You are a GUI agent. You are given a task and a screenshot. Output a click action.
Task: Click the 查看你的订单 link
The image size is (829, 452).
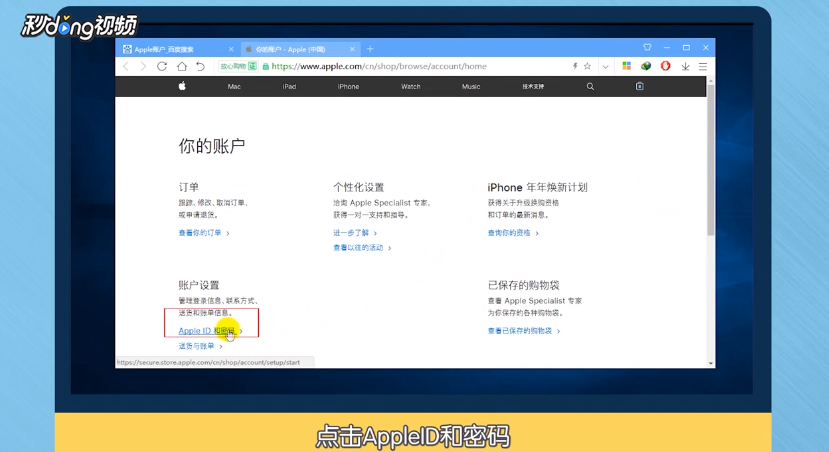204,233
